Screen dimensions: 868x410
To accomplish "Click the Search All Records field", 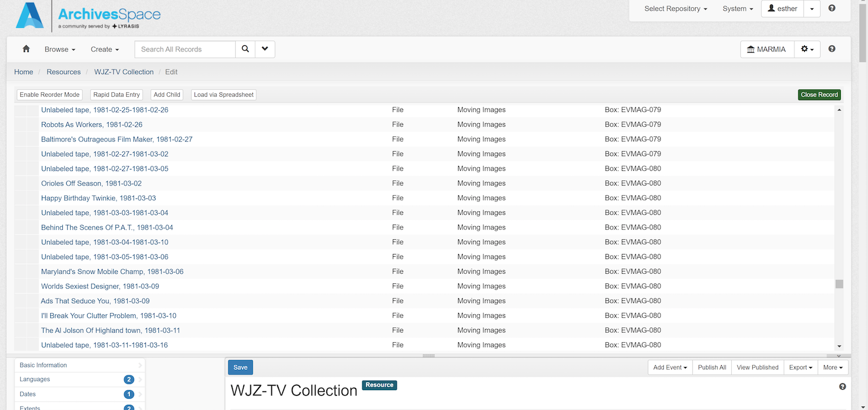I will click(185, 50).
